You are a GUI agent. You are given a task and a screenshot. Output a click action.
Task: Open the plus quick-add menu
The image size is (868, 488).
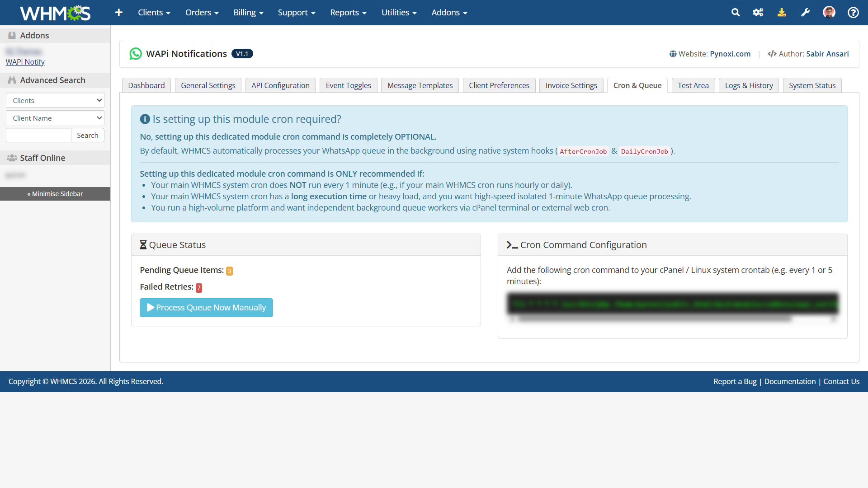point(119,13)
